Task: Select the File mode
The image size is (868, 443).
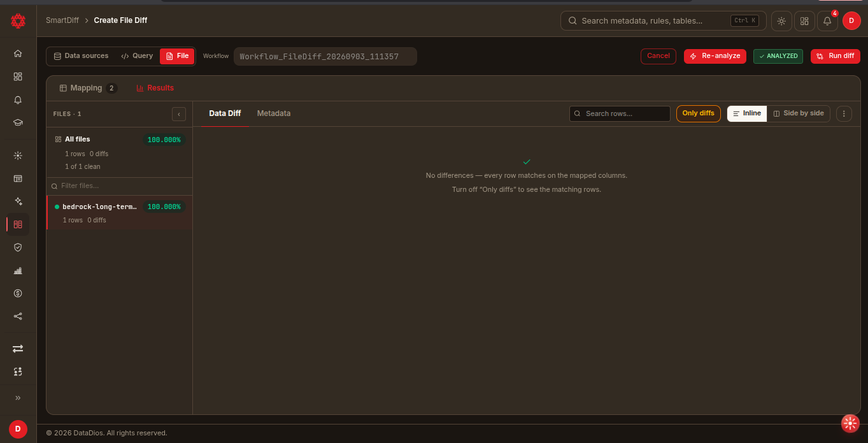Action: click(177, 56)
